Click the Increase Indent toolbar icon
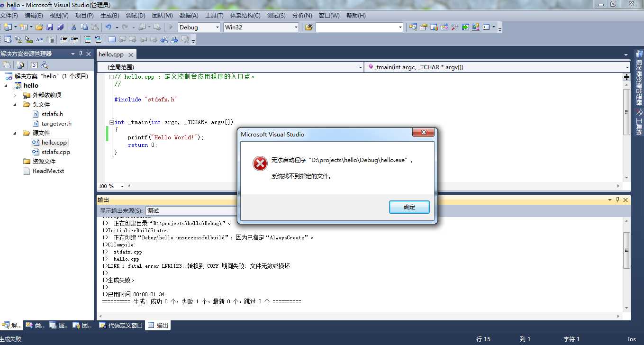644x345 pixels. pyautogui.click(x=74, y=39)
